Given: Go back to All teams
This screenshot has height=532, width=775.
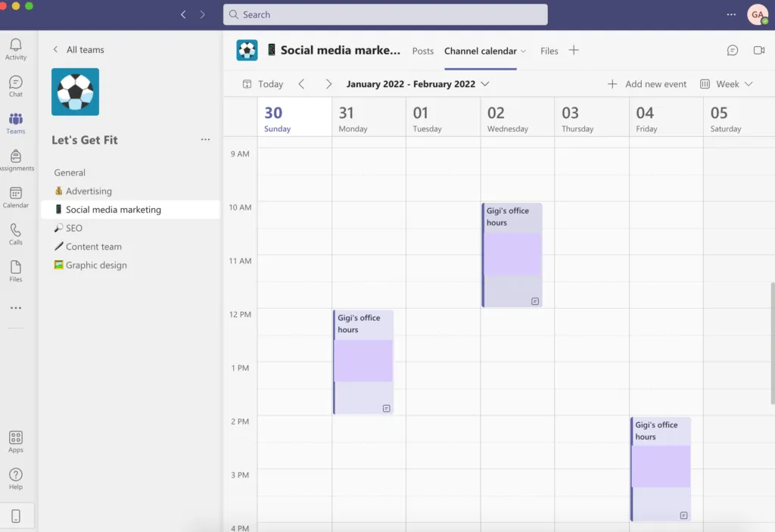Looking at the screenshot, I should (x=79, y=49).
